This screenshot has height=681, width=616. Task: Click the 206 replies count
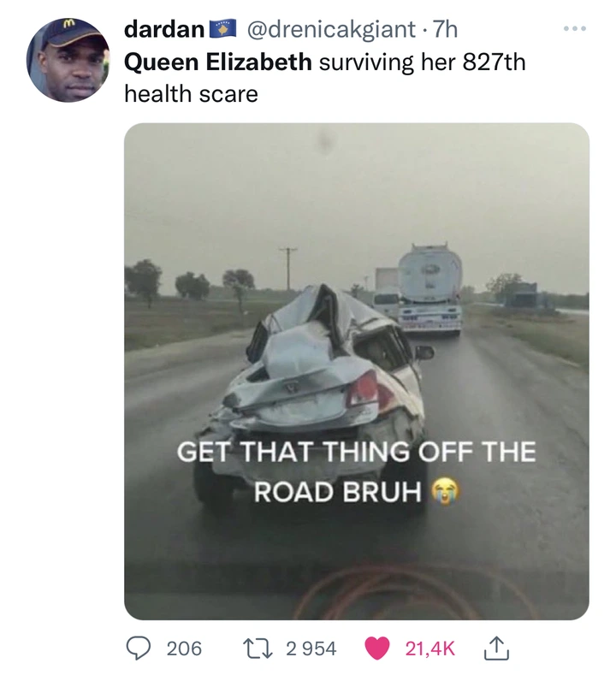[x=184, y=648]
